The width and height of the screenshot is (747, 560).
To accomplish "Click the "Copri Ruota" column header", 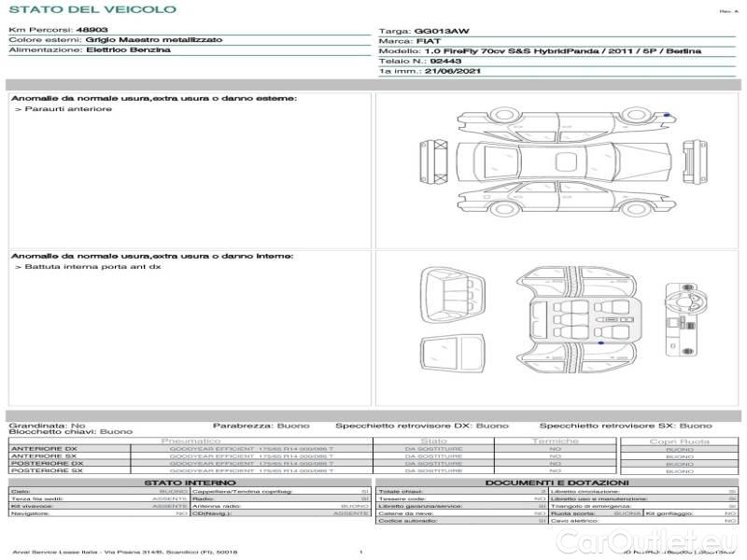I will coord(680,441).
